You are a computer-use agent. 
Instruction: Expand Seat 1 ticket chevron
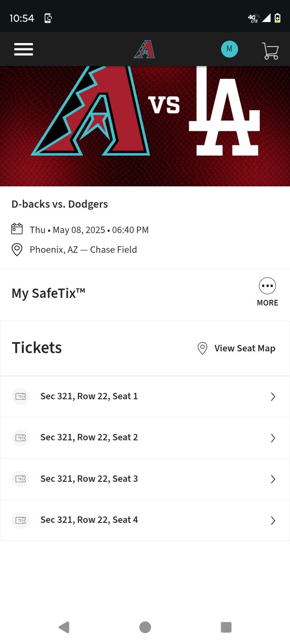point(273,397)
